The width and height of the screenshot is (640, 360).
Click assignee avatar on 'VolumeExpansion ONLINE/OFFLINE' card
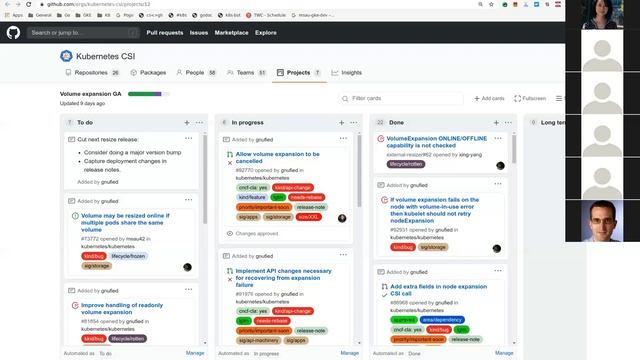500,166
